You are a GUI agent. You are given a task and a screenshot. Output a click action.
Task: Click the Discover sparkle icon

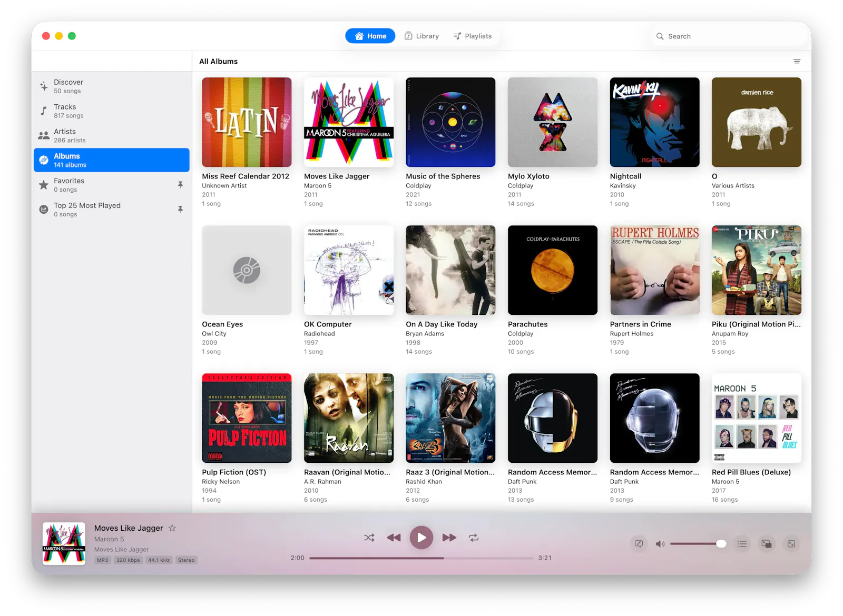coord(44,86)
